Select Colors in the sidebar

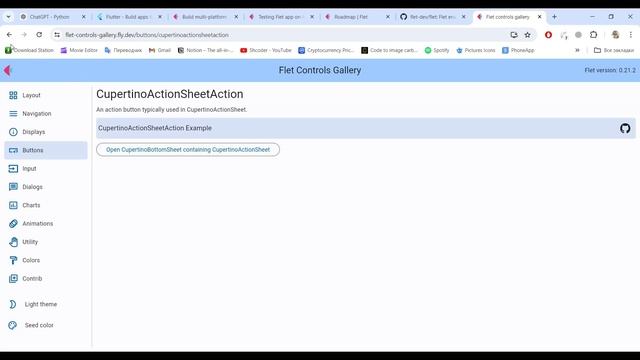(x=46, y=260)
